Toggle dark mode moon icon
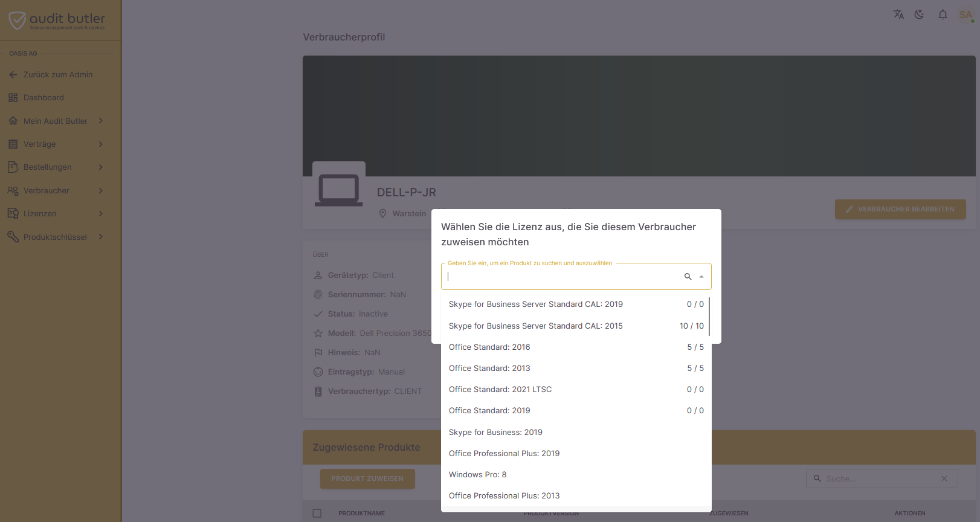Viewport: 980px width, 522px height. point(919,14)
